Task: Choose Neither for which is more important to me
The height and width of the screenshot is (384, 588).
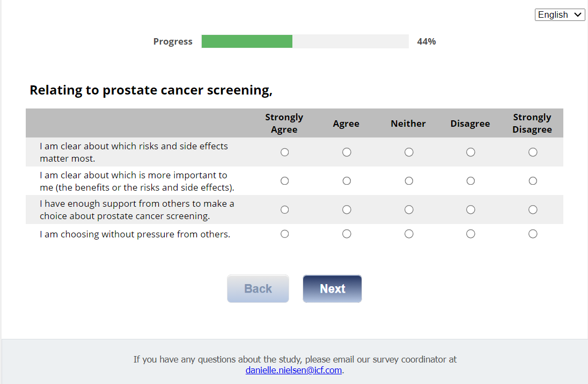Action: [409, 181]
